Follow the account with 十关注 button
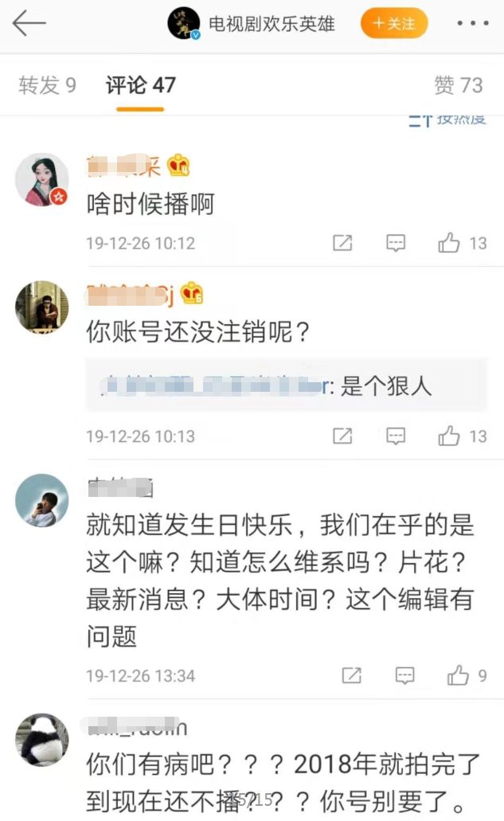Screen dimensions: 504x821 click(394, 24)
